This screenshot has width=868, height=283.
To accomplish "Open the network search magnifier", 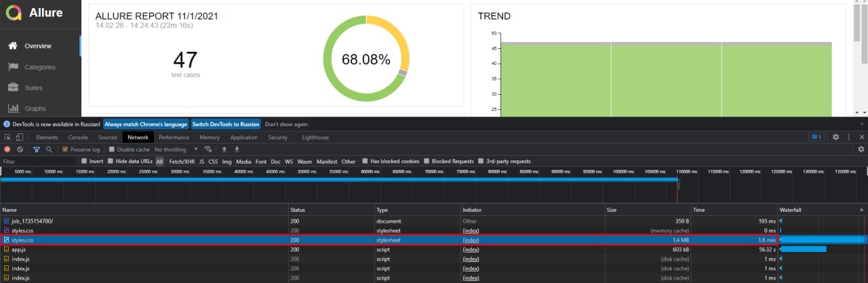I will point(49,149).
